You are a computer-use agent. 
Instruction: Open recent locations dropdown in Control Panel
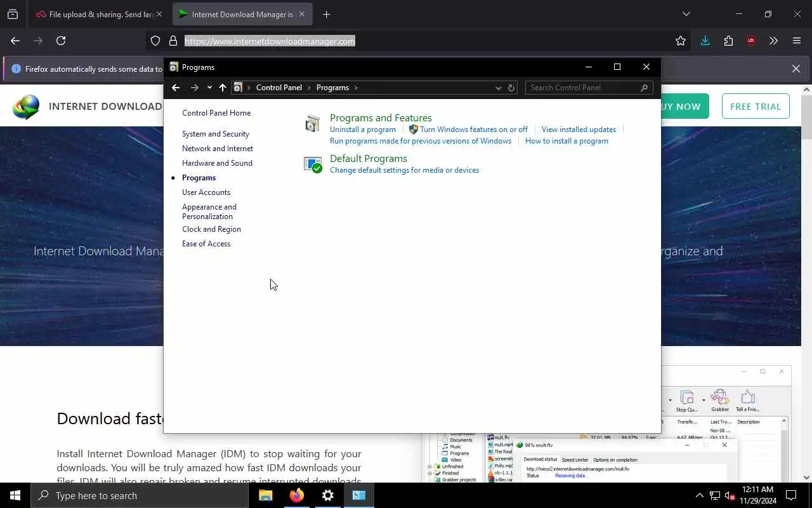[x=209, y=88]
